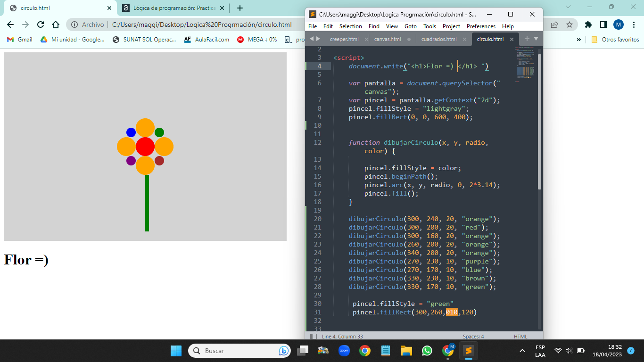
Task: View site information icon beside Archivo
Action: 74,25
